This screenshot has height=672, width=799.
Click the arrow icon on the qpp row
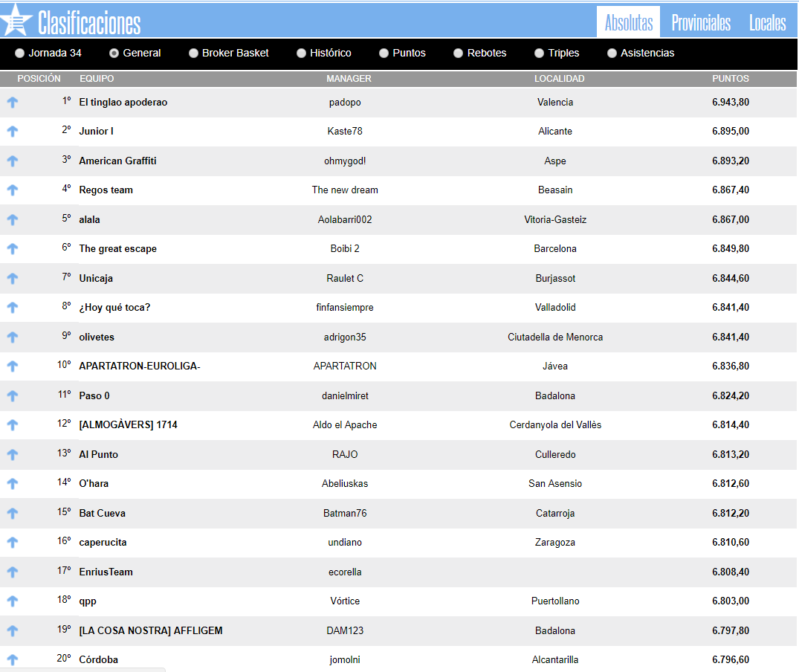(x=12, y=601)
